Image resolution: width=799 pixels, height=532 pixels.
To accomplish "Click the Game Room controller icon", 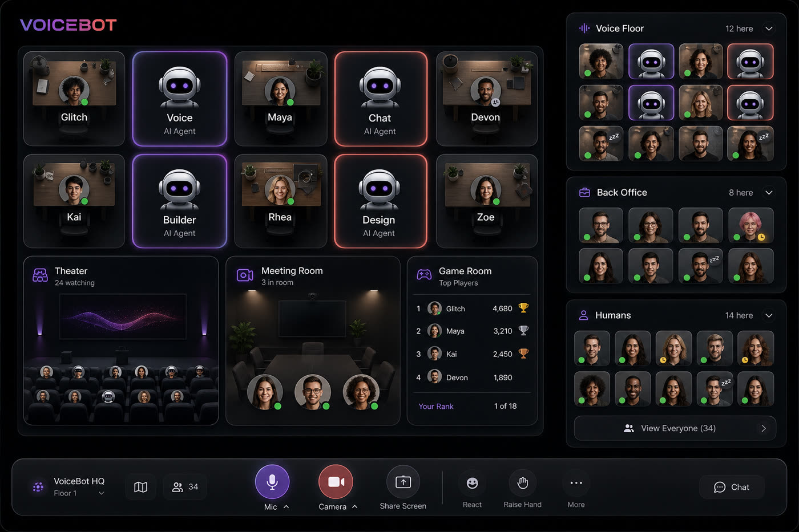I will click(424, 275).
